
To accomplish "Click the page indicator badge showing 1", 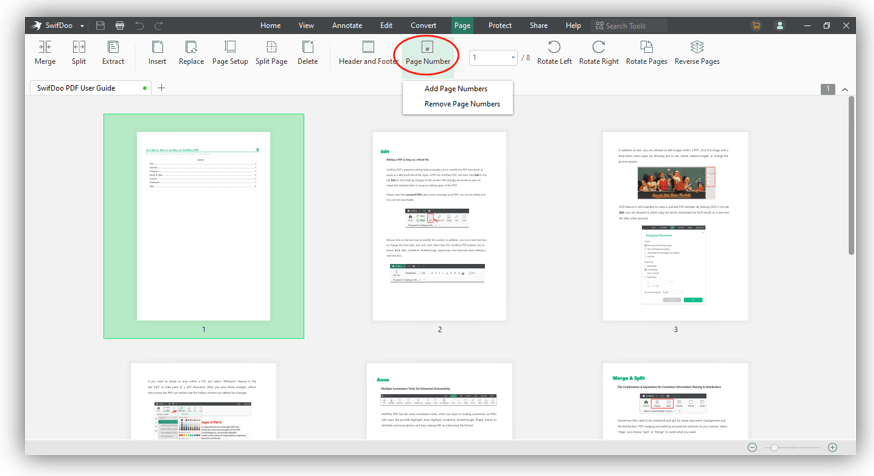I will click(x=828, y=89).
